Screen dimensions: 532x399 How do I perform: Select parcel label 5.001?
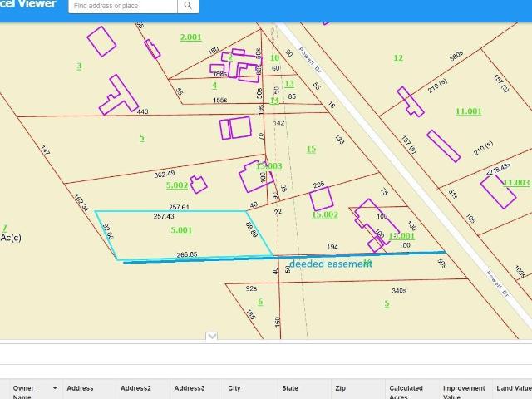click(x=181, y=230)
